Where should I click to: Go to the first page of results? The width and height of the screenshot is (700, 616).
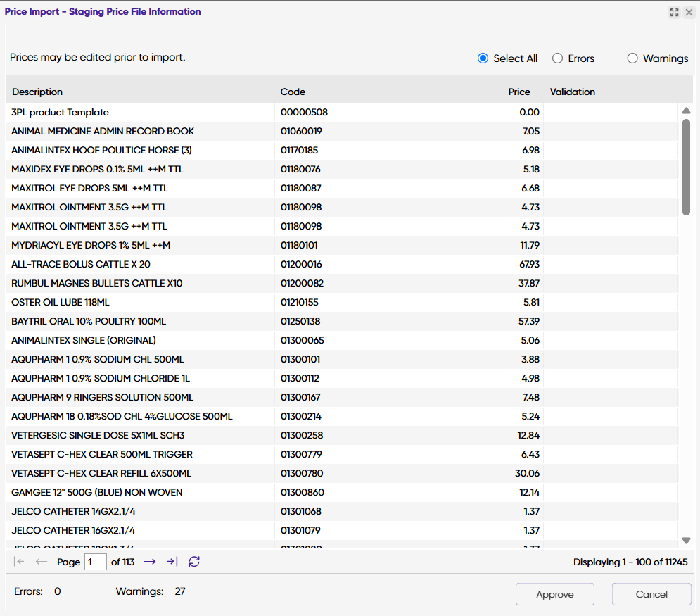pyautogui.click(x=20, y=562)
